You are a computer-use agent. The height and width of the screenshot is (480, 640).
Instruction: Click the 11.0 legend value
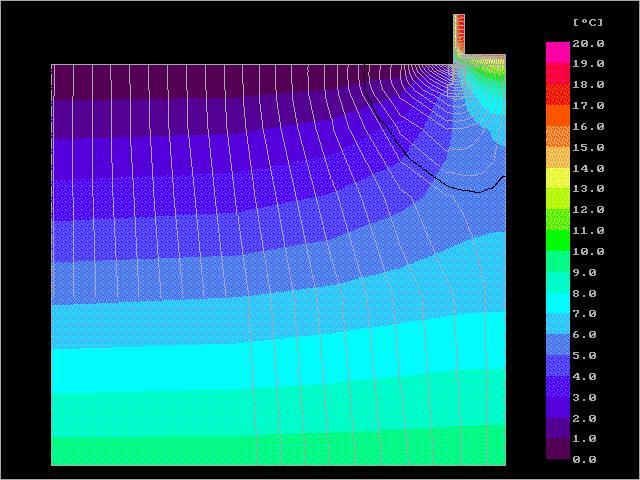(588, 231)
